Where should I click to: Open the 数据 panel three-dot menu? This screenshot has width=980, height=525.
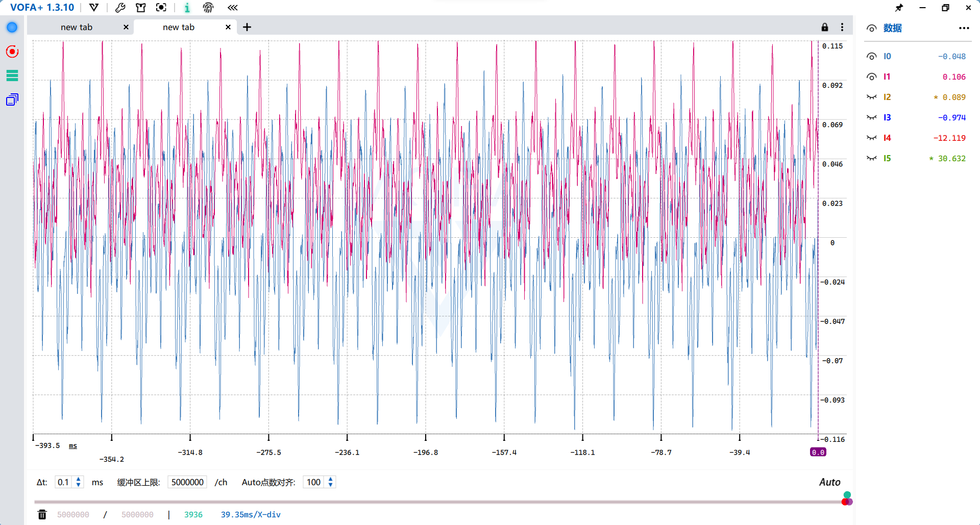pyautogui.click(x=964, y=28)
